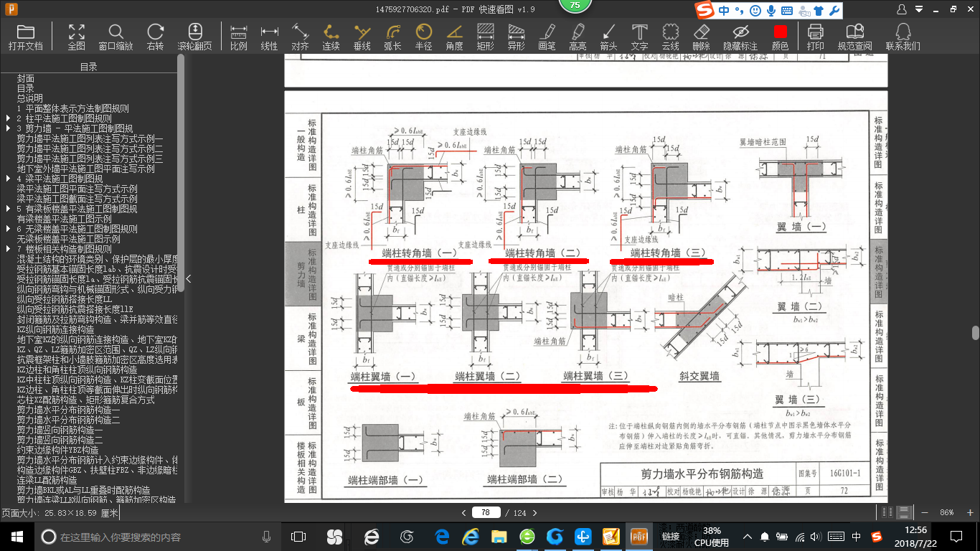980x551 pixels.
Task: Open the user account icon in title bar
Action: tap(903, 9)
